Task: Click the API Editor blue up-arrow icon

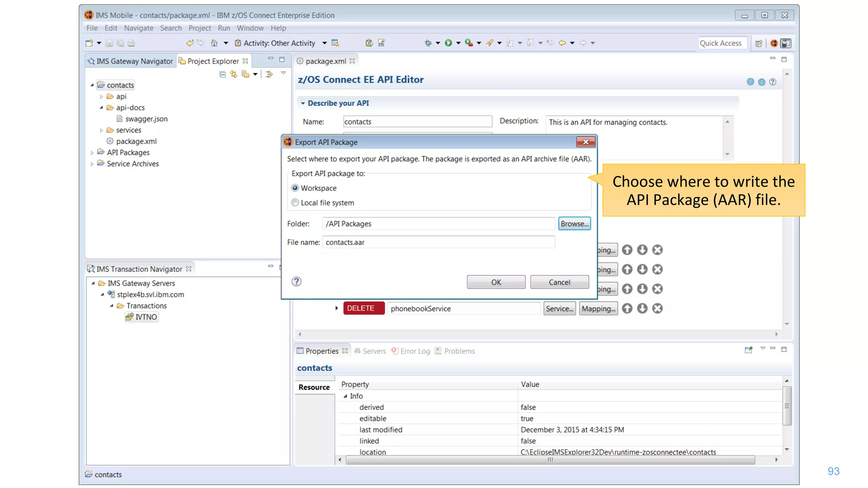Action: (x=762, y=82)
